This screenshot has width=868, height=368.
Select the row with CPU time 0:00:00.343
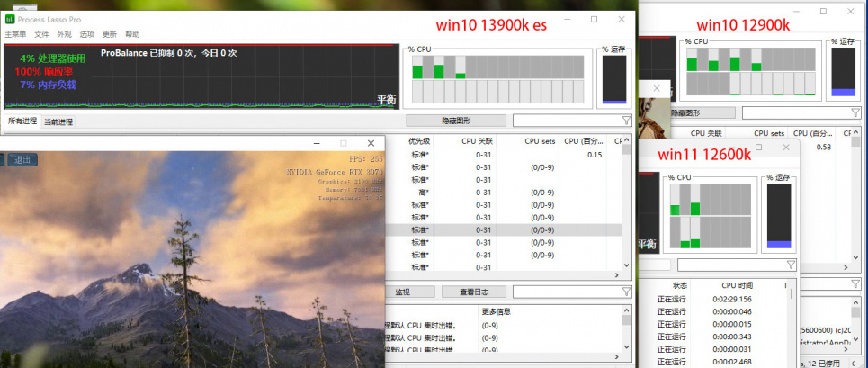pyautogui.click(x=714, y=337)
